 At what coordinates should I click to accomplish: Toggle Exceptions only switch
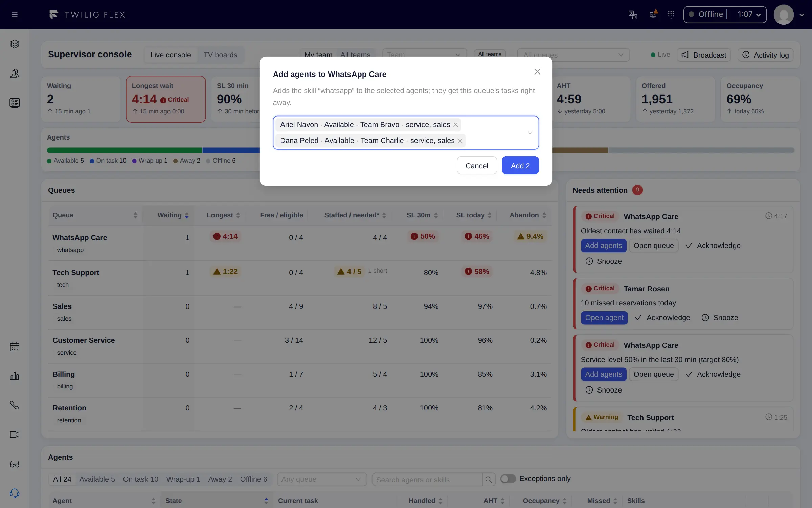tap(508, 479)
